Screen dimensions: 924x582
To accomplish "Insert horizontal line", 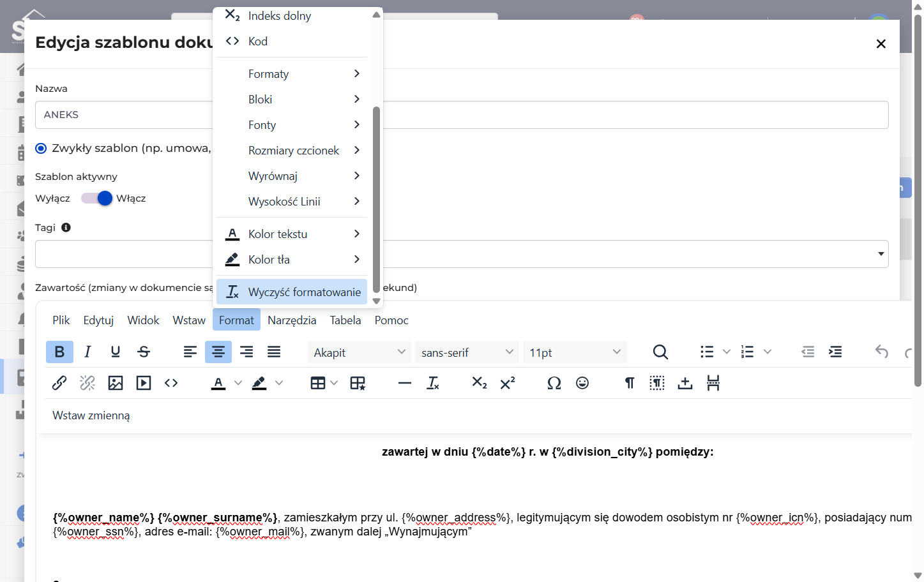I will tap(405, 383).
